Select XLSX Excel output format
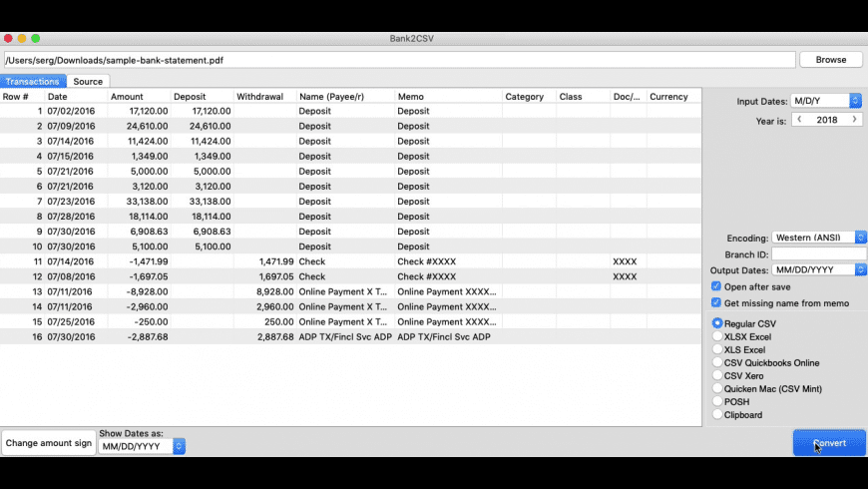Image resolution: width=868 pixels, height=489 pixels. [x=717, y=336]
